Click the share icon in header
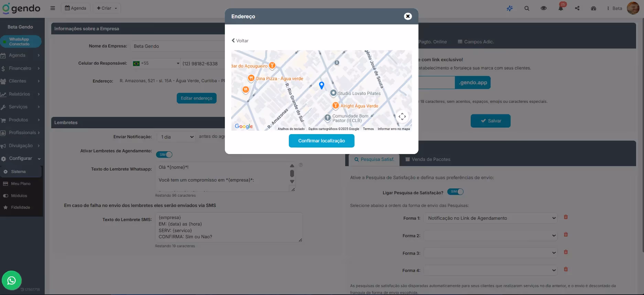Screen dimensions: 644x295 tap(577, 8)
